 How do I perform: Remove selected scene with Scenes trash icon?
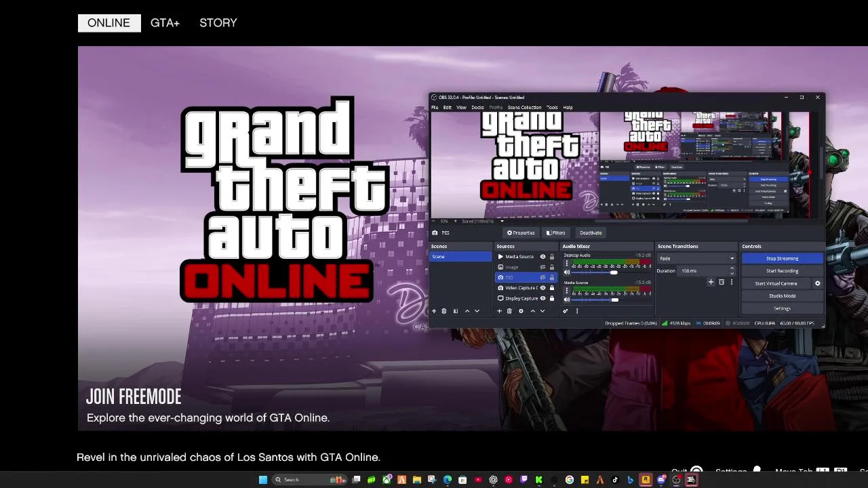[x=444, y=311]
